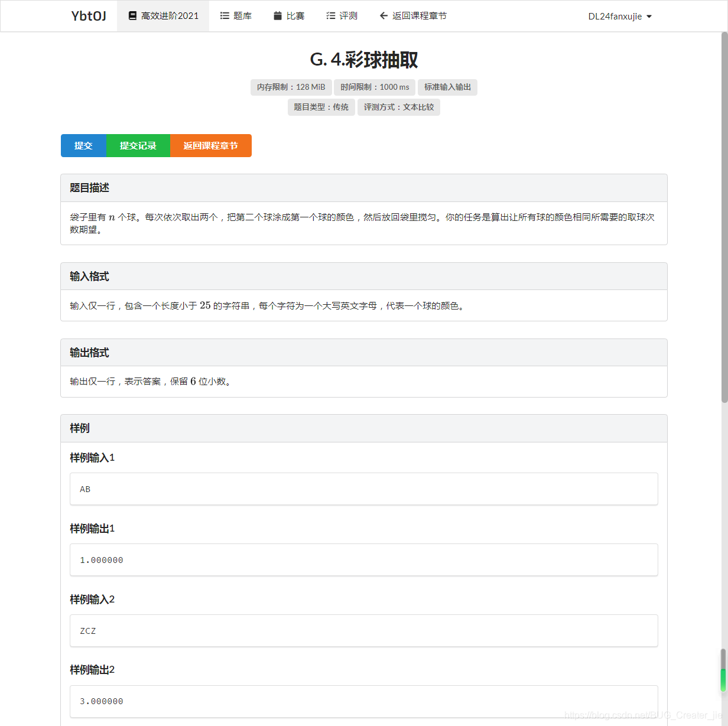The width and height of the screenshot is (728, 726).
Task: Click the 样例输出1 heading
Action: pyautogui.click(x=92, y=529)
